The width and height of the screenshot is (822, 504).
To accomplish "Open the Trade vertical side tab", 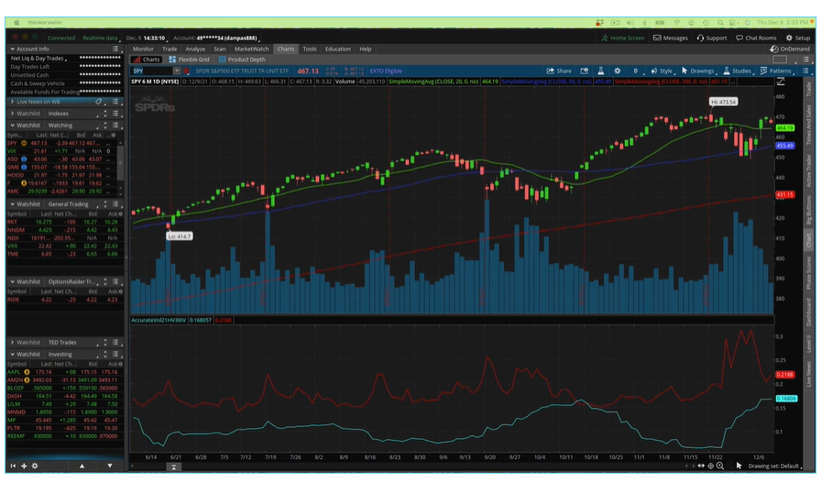I will tap(808, 89).
